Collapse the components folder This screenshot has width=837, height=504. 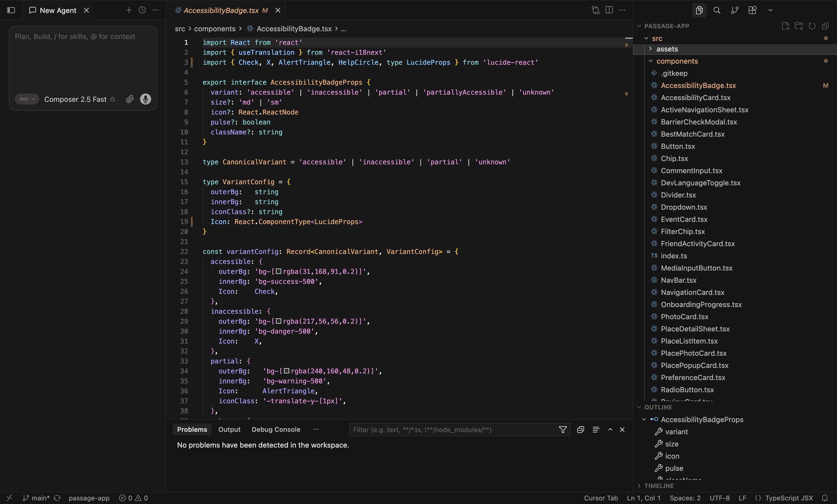[650, 61]
